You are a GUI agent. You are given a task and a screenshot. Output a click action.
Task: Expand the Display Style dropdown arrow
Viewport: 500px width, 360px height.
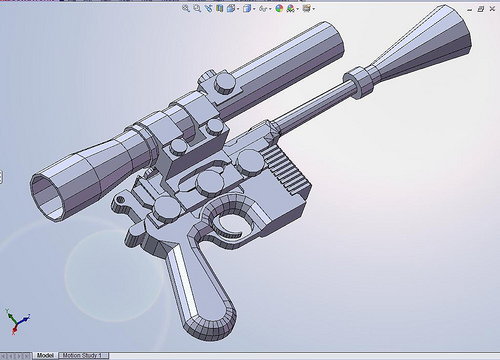click(x=254, y=9)
